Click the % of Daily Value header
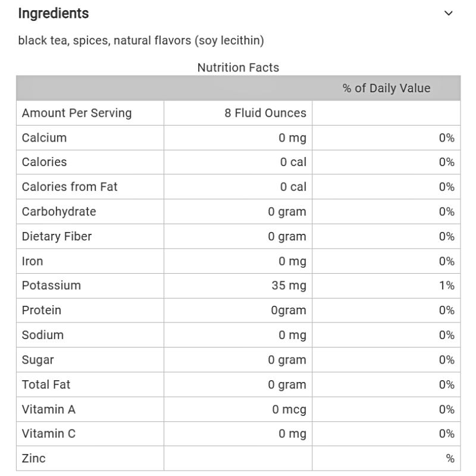476x476 pixels. (386, 89)
